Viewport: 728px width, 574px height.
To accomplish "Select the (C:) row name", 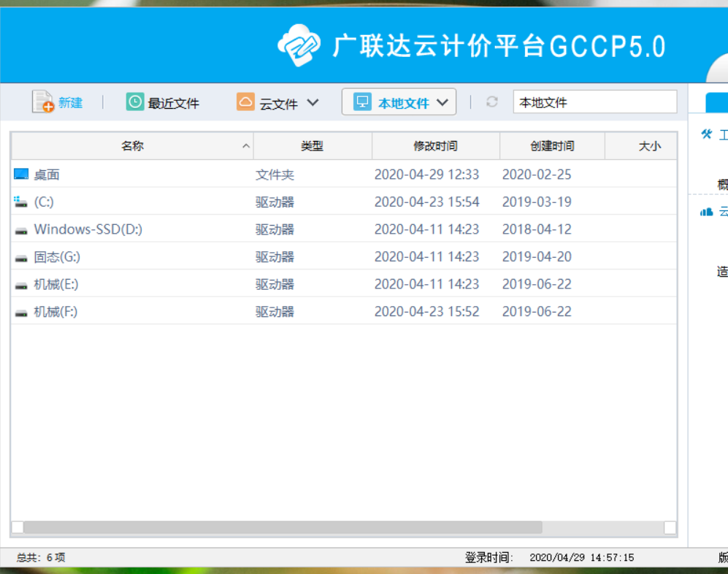I will 44,202.
